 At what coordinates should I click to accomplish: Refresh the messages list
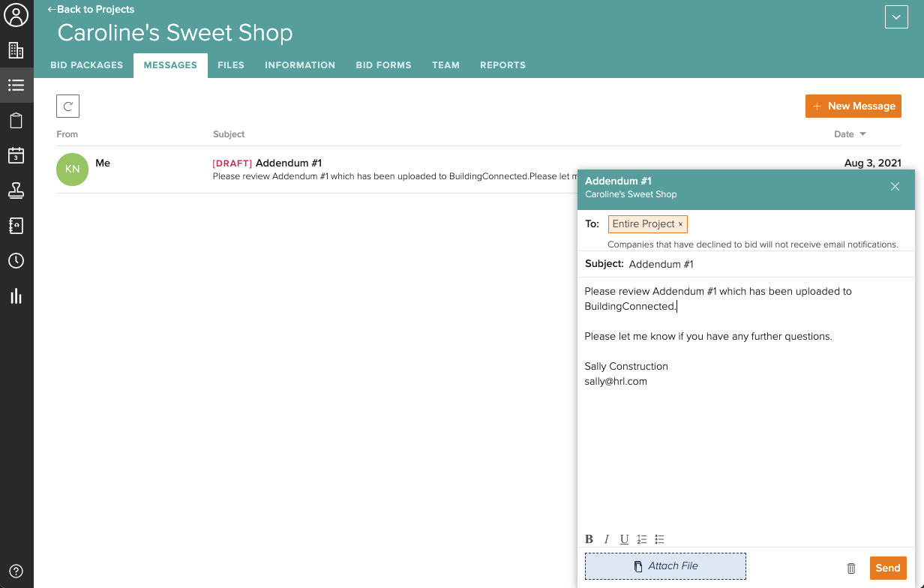[x=67, y=106]
